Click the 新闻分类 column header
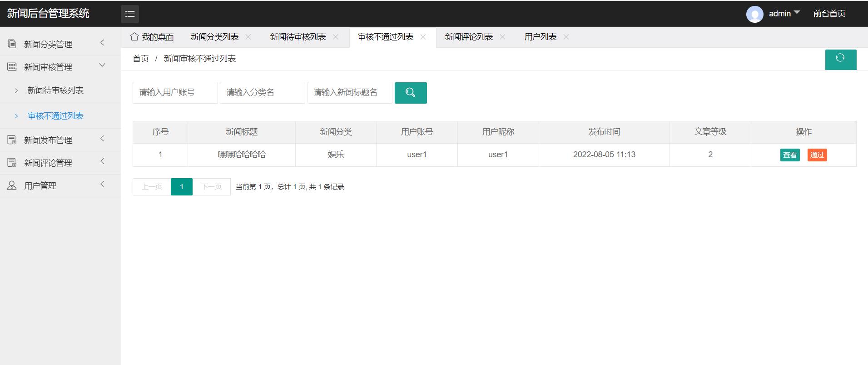 (336, 132)
